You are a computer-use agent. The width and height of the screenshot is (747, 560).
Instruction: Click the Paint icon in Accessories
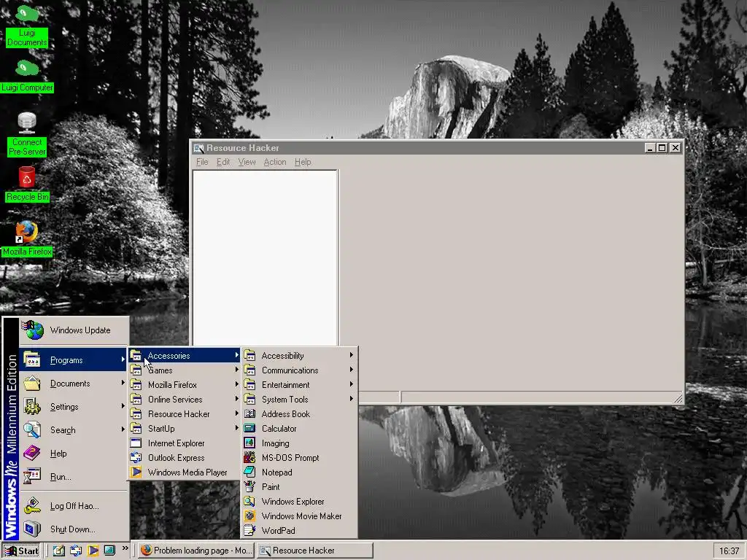[x=249, y=486]
